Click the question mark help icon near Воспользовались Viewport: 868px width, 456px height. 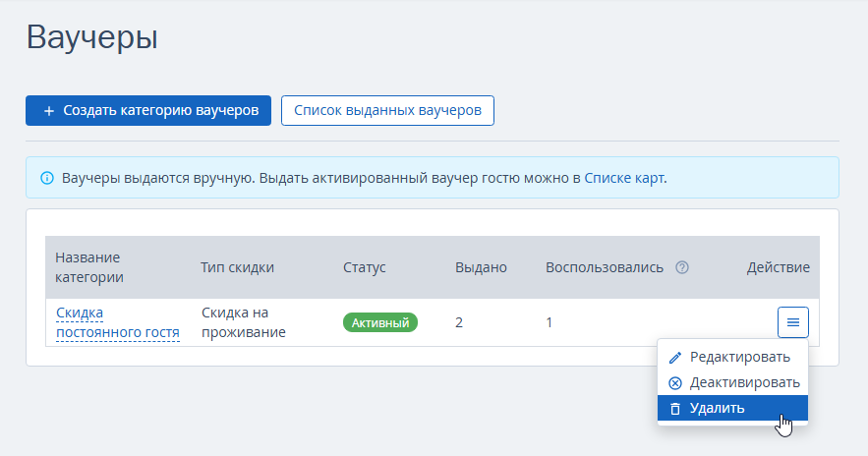coord(682,267)
